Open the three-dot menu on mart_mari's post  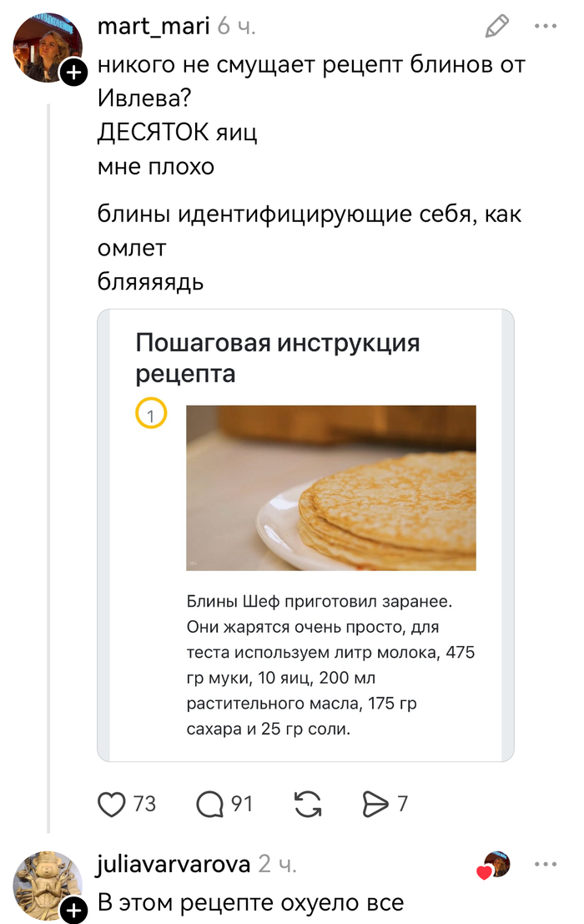[546, 26]
